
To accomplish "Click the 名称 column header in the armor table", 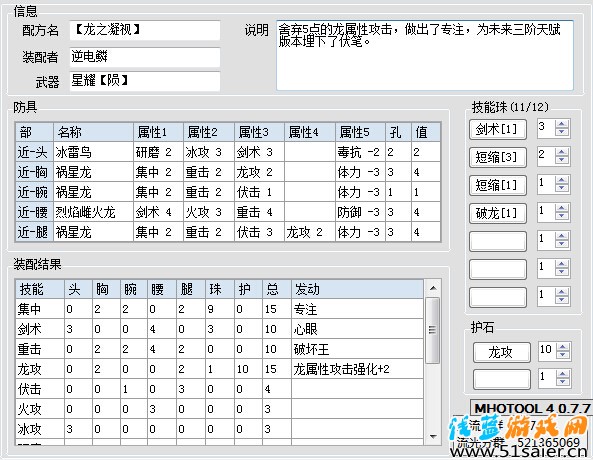I will click(x=93, y=132).
